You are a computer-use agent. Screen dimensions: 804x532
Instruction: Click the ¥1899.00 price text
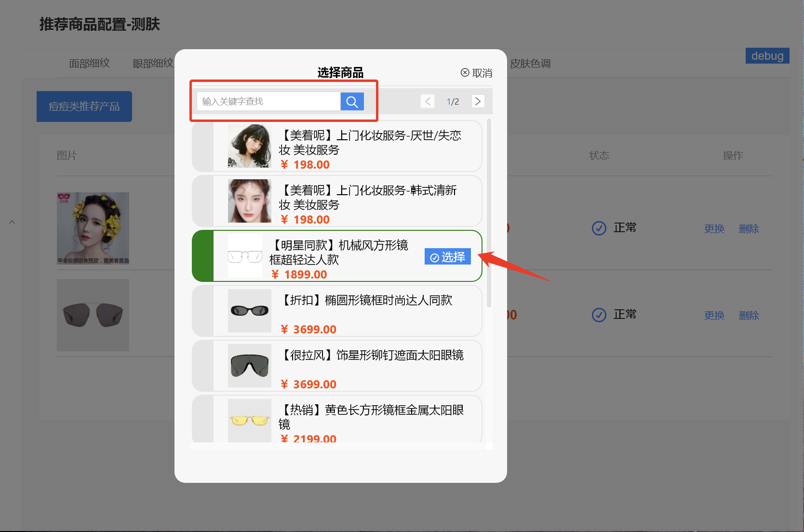coord(299,274)
